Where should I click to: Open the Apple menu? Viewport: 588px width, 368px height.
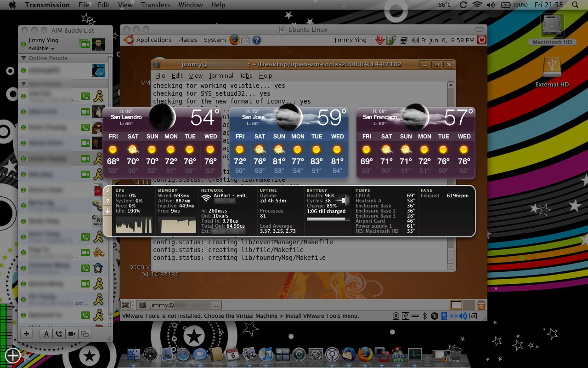tap(12, 5)
